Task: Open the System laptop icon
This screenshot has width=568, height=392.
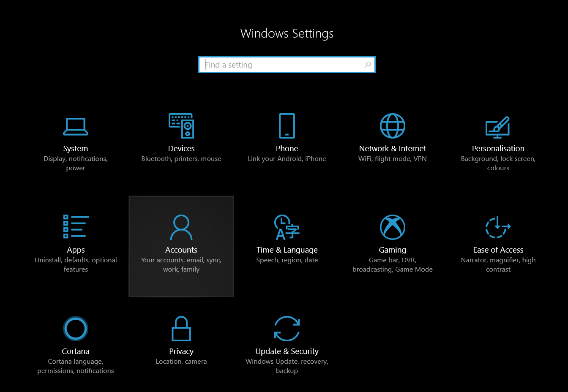Action: tap(76, 126)
